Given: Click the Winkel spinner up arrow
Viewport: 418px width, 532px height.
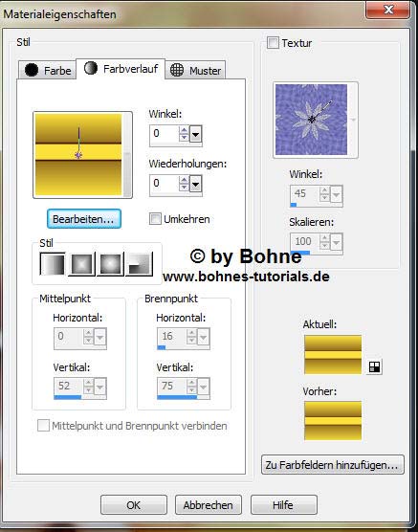Looking at the screenshot, I should click(185, 130).
